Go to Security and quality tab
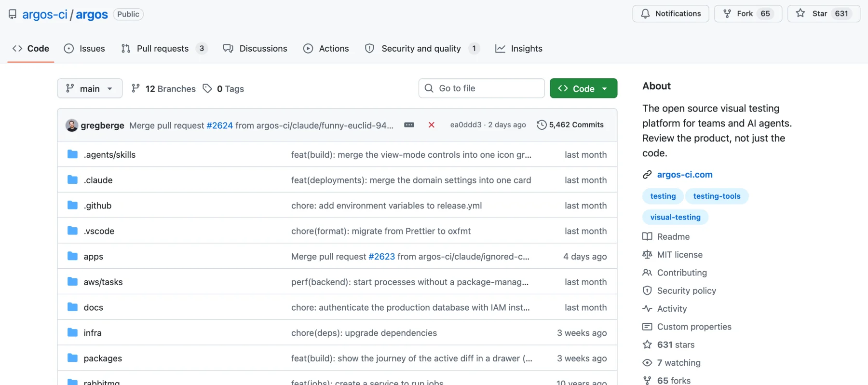Viewport: 868px width, 385px height. [x=422, y=48]
